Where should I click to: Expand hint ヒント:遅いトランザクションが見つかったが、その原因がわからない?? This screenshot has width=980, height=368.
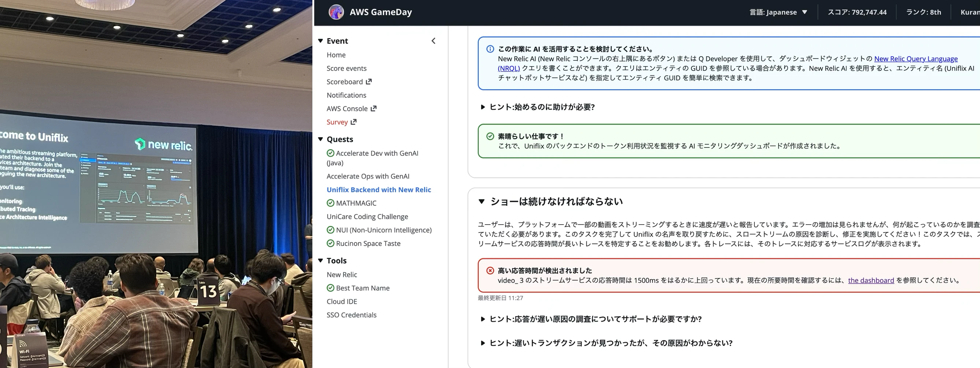click(x=606, y=343)
